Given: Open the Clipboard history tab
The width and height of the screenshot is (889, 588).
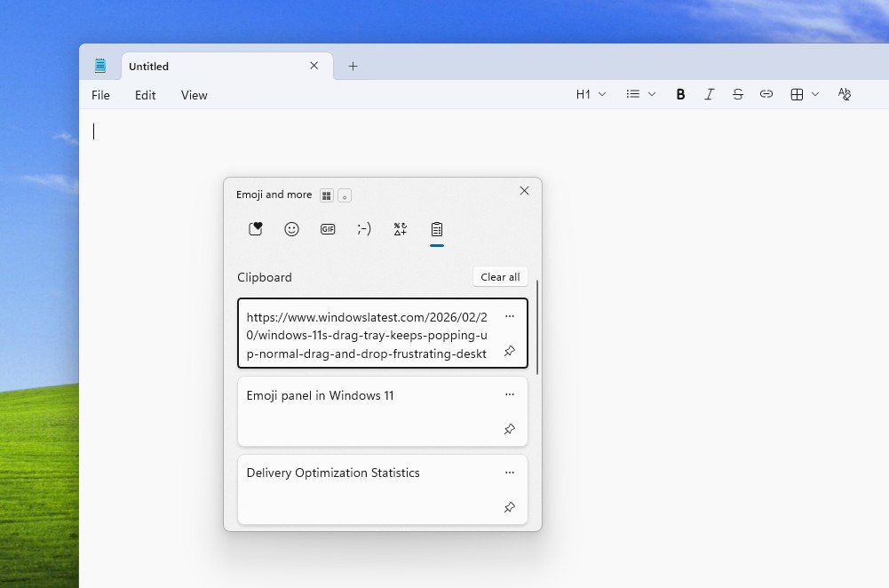Looking at the screenshot, I should (x=436, y=228).
